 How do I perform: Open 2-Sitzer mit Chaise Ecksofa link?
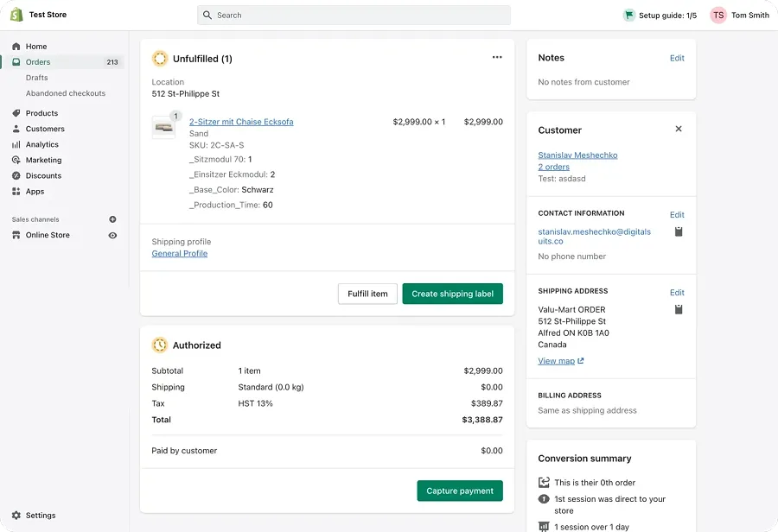click(x=241, y=122)
